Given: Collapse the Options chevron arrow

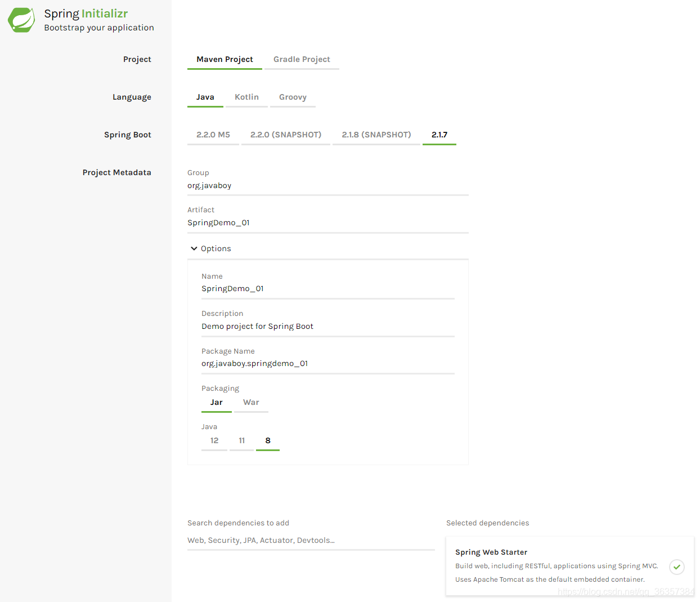Looking at the screenshot, I should (194, 248).
